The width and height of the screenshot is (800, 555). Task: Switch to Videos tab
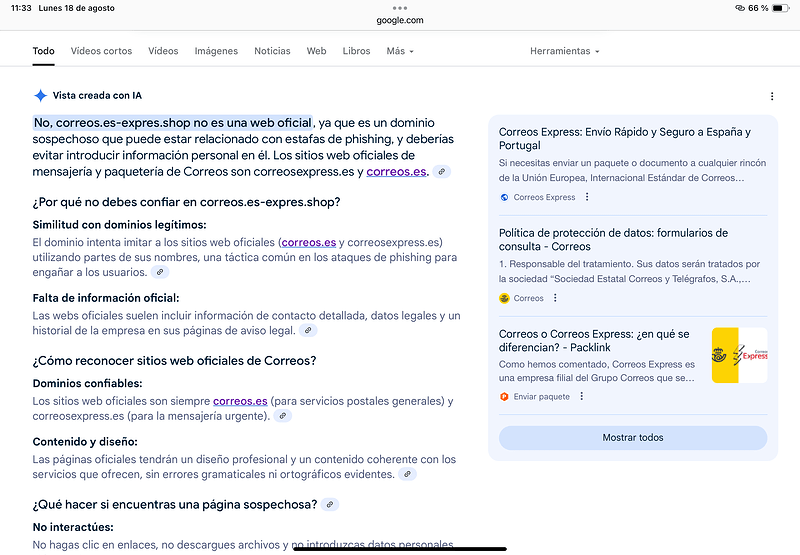click(x=163, y=51)
